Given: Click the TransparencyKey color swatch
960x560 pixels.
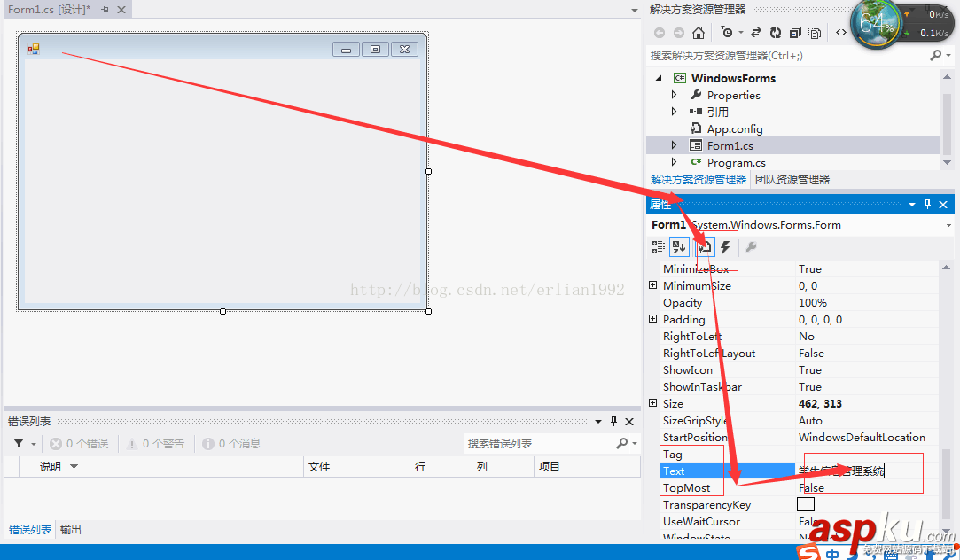Looking at the screenshot, I should (x=806, y=504).
